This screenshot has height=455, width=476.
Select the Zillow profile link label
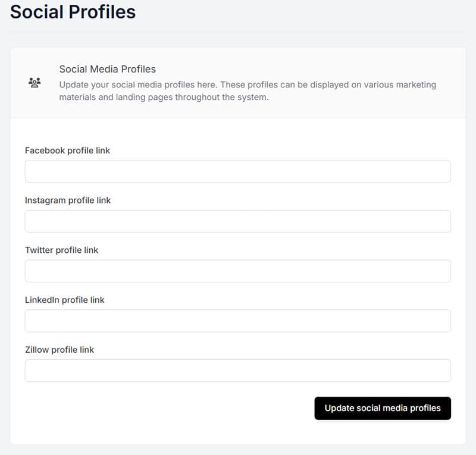point(59,350)
